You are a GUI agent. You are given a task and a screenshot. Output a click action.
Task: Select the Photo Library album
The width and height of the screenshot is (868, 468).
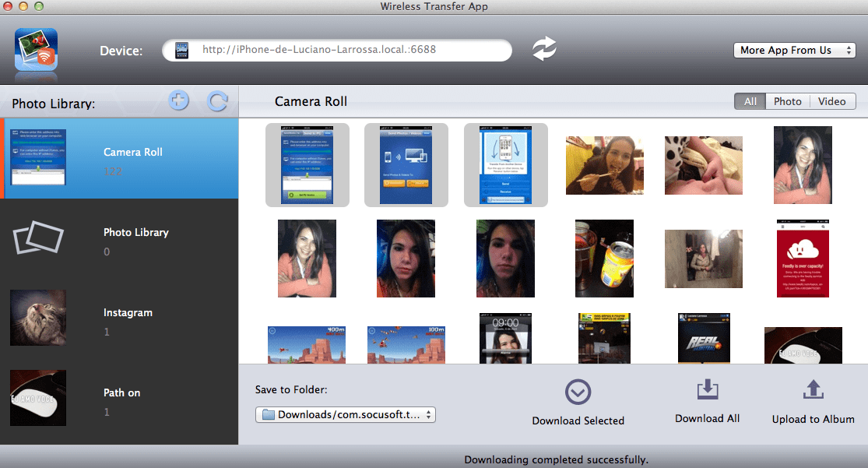(119, 239)
